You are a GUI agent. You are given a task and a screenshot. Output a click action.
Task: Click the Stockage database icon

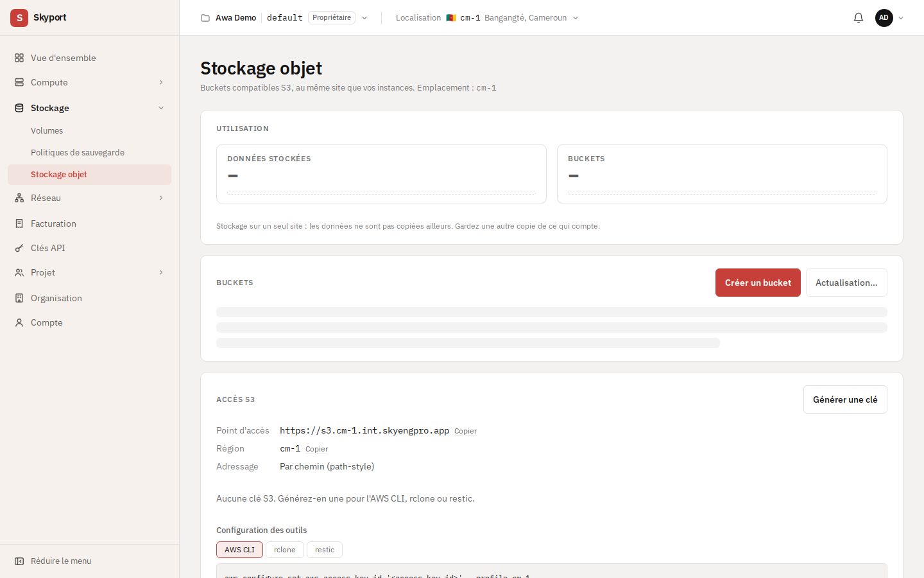(x=19, y=108)
